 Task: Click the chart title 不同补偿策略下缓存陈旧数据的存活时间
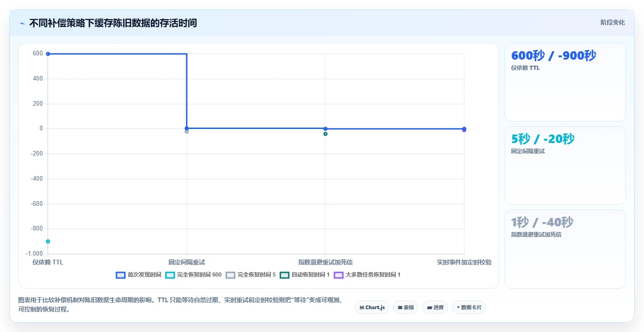[113, 23]
